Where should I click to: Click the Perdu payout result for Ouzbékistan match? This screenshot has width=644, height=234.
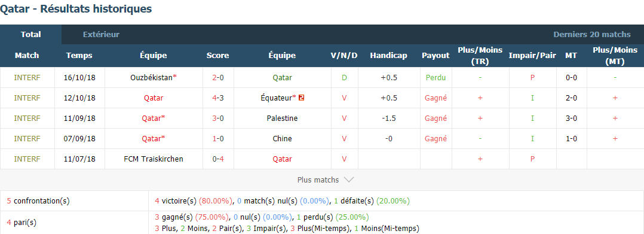pos(436,77)
